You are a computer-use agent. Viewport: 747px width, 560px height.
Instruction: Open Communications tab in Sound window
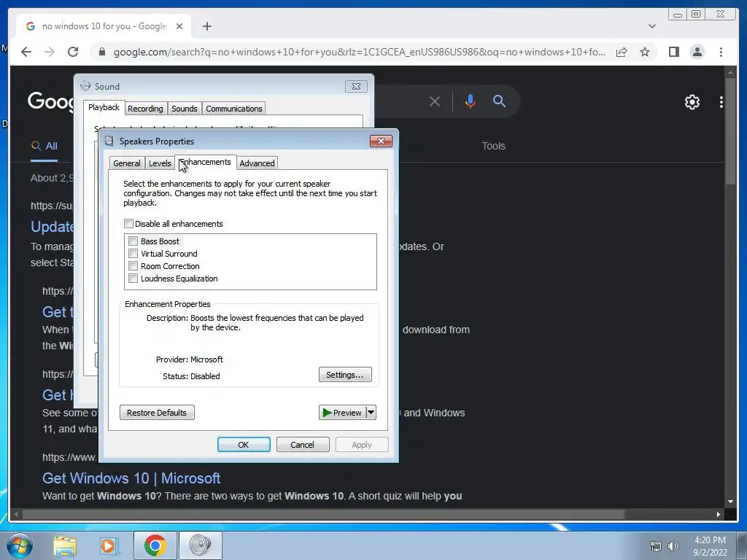(x=234, y=109)
